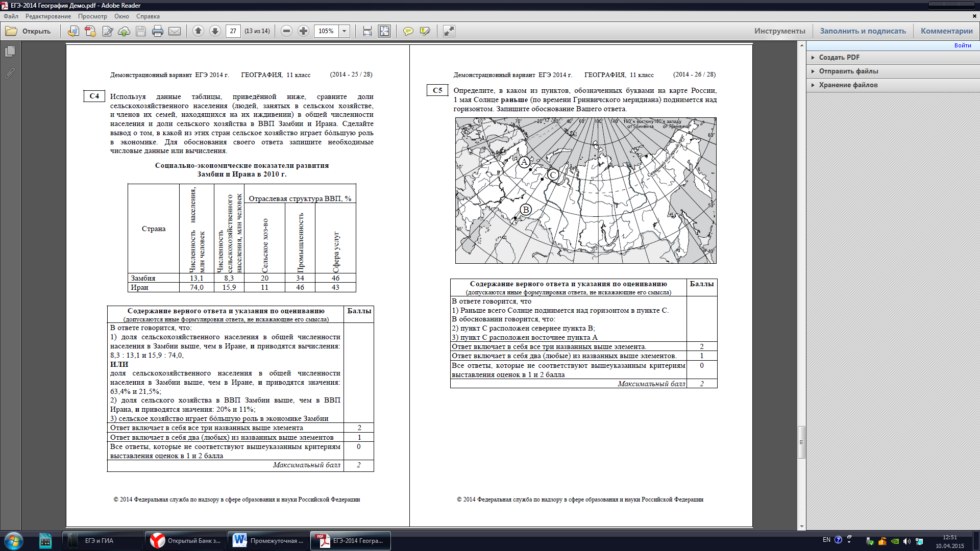The image size is (980, 551).
Task: Click the scrollbar down arrow
Action: [x=801, y=527]
